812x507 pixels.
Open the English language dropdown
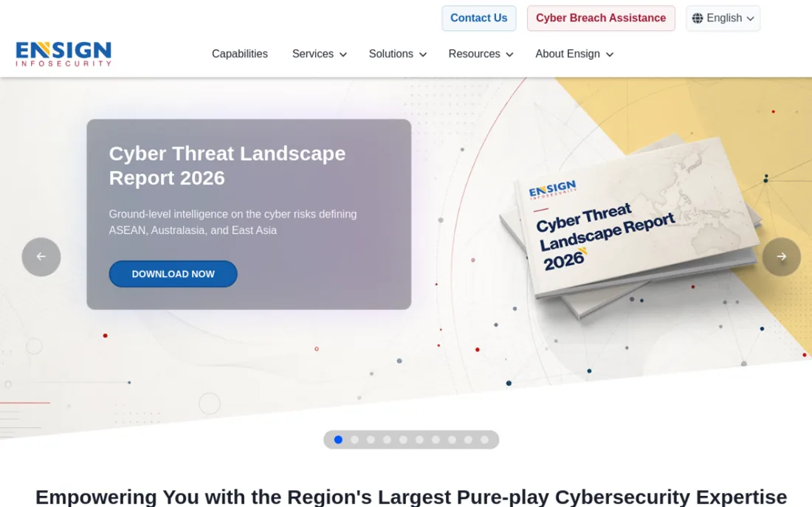[723, 18]
